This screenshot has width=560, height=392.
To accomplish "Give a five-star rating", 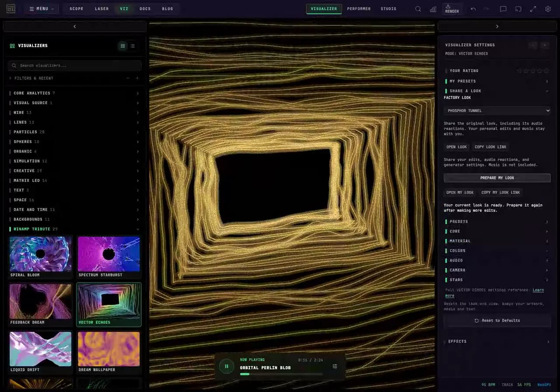I will coord(546,70).
